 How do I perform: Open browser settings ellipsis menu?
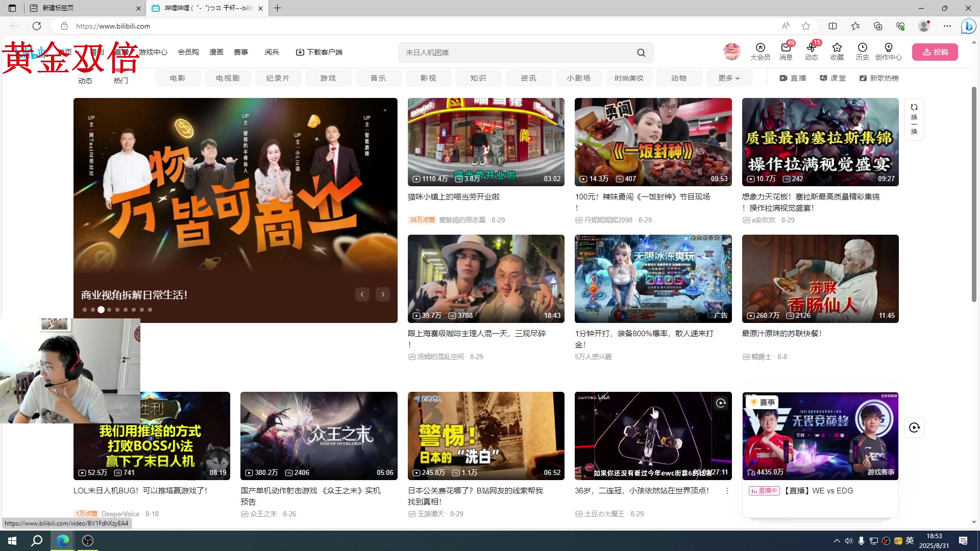pyautogui.click(x=947, y=26)
